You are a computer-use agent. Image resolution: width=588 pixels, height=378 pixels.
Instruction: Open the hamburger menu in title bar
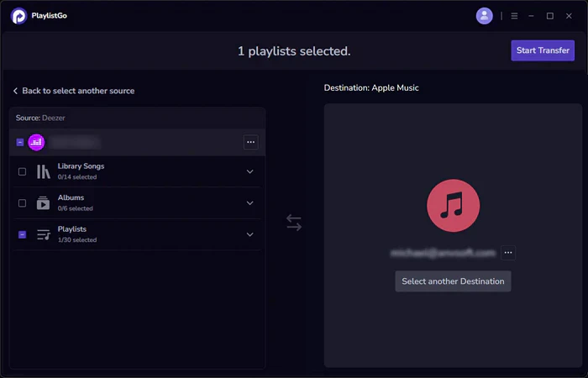(x=514, y=16)
